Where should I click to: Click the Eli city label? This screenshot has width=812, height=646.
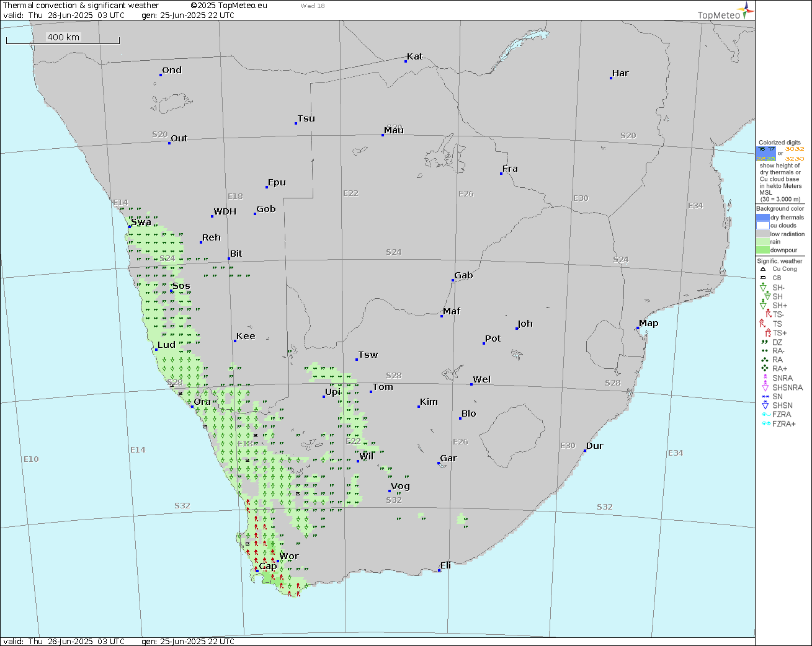point(446,565)
